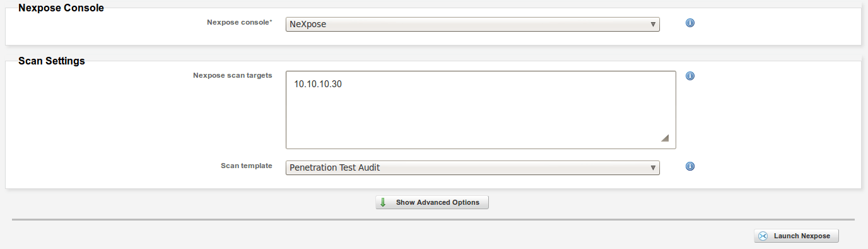The width and height of the screenshot is (868, 249).
Task: Click the Scan Settings section heading
Action: tap(52, 61)
